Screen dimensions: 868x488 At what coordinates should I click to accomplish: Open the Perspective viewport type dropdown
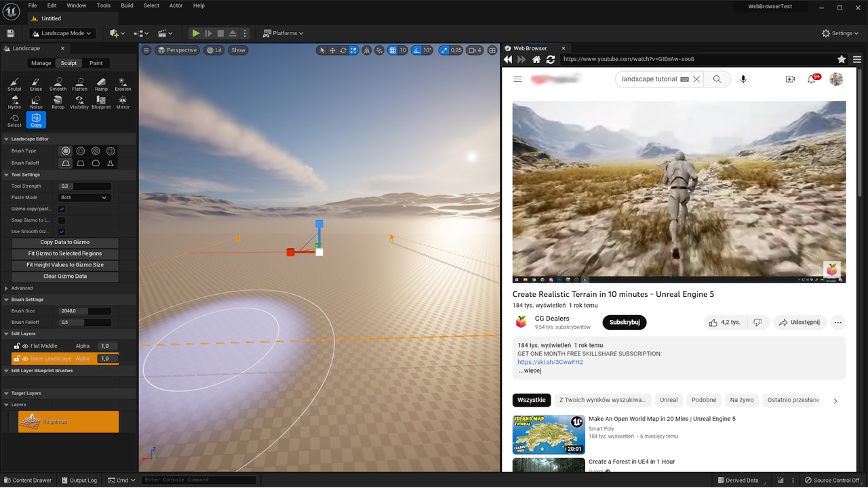(178, 50)
